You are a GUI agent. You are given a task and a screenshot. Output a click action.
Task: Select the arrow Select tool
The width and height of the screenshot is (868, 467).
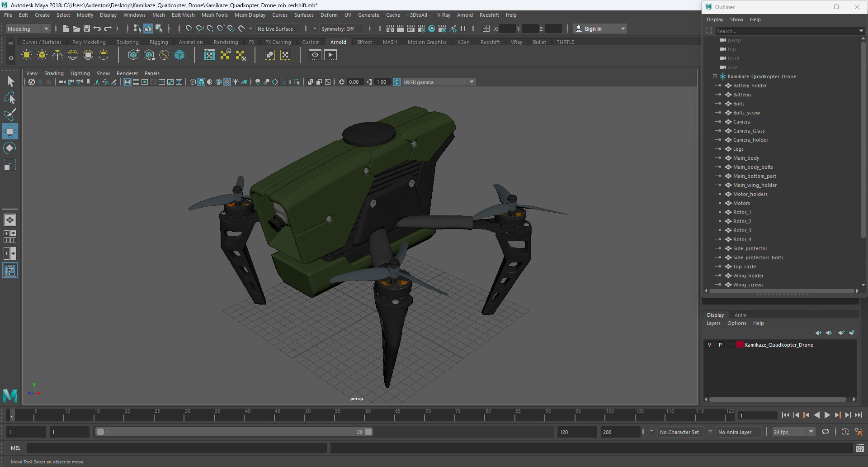[10, 81]
